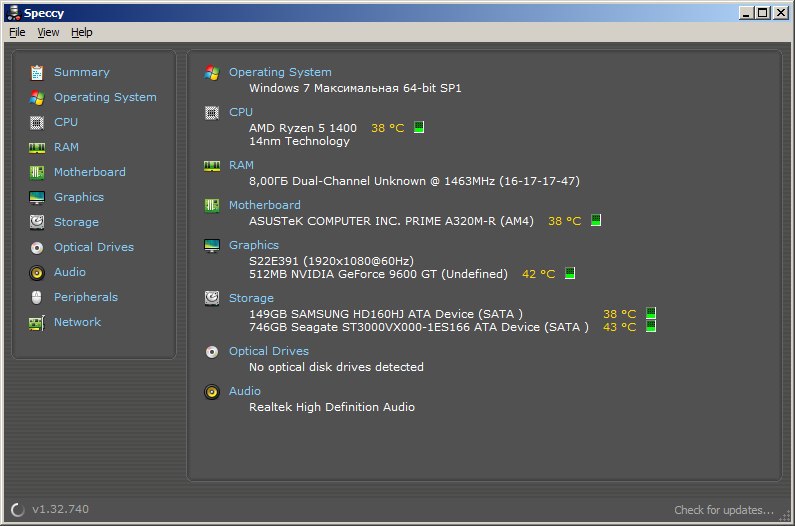
Task: Click the green temperature indicator beside GeForce 42 °C
Action: pos(570,273)
